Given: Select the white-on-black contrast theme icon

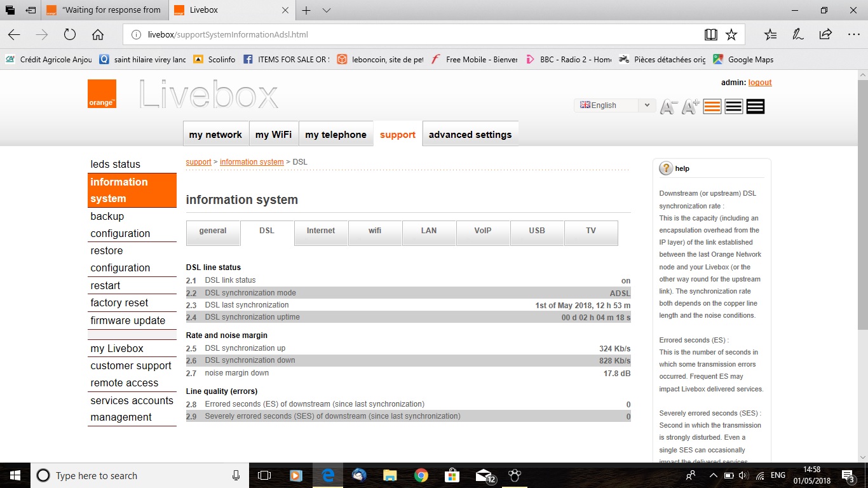Looking at the screenshot, I should (756, 107).
